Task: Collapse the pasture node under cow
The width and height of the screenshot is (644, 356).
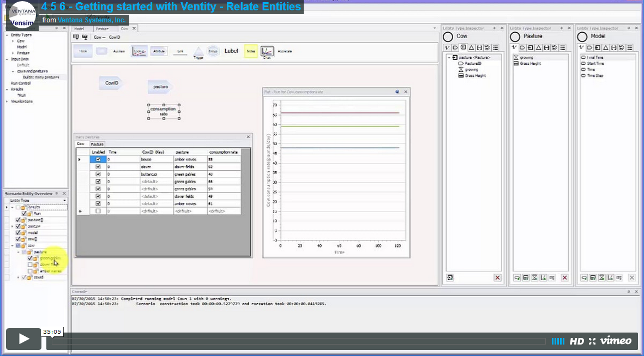Action: [19, 252]
